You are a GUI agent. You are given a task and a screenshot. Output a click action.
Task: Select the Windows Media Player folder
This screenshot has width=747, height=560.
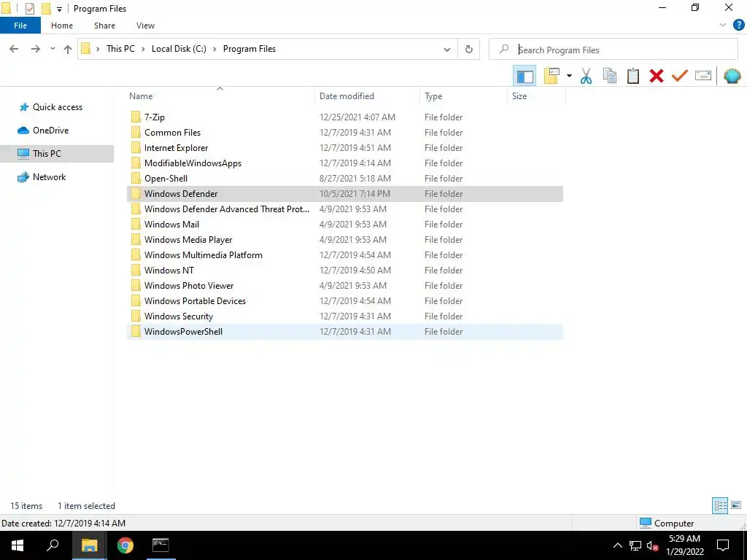[345, 239]
